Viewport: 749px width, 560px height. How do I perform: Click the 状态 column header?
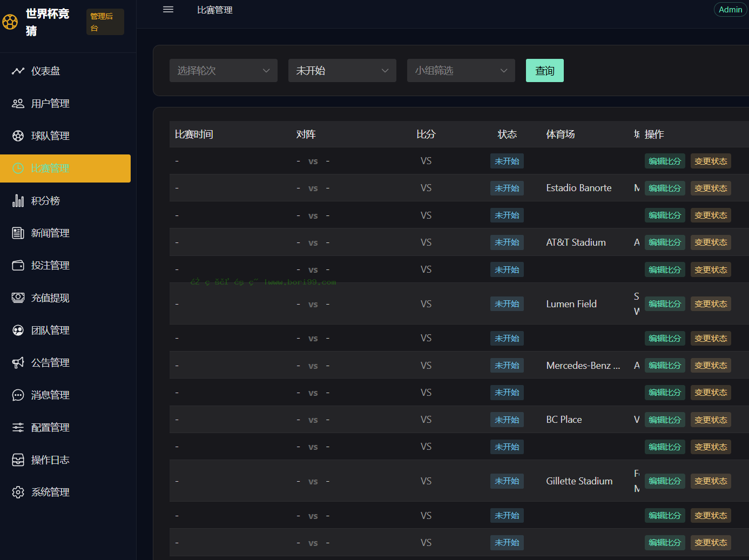[507, 134]
